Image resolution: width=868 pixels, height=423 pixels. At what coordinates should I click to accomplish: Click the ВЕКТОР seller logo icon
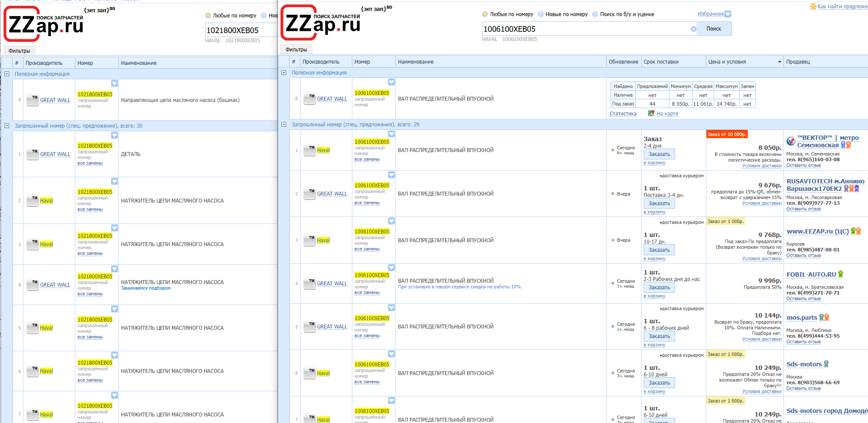tap(791, 141)
